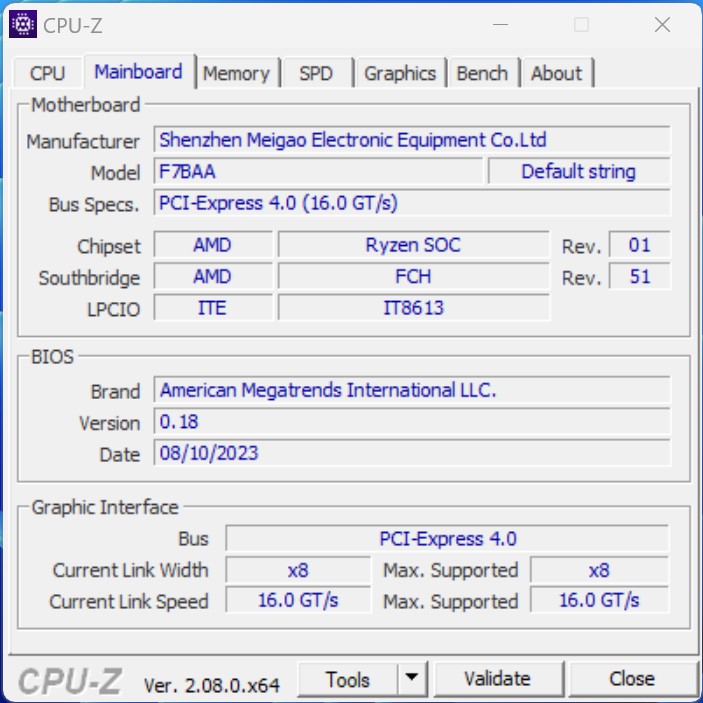The height and width of the screenshot is (703, 703).
Task: Click the Validate button
Action: pyautogui.click(x=498, y=679)
